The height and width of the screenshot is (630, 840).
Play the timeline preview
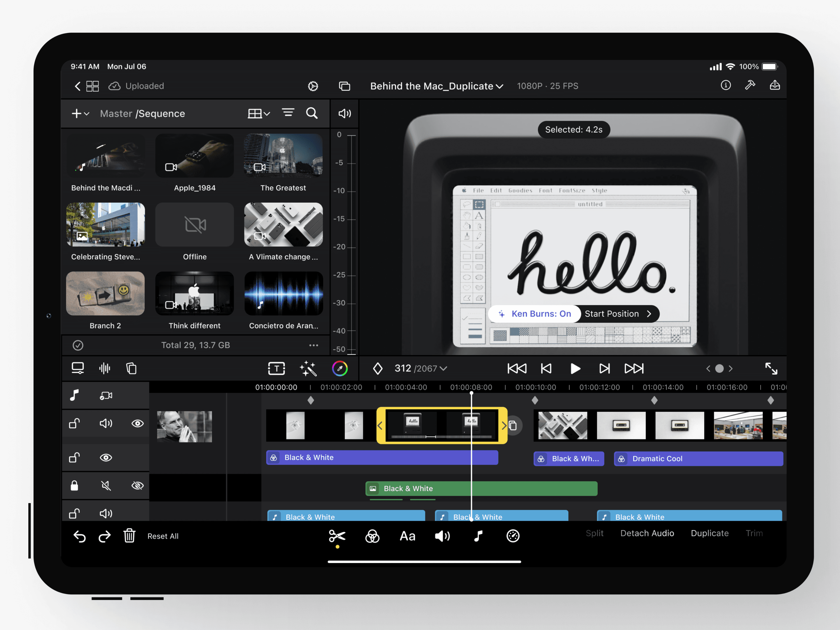(x=575, y=368)
